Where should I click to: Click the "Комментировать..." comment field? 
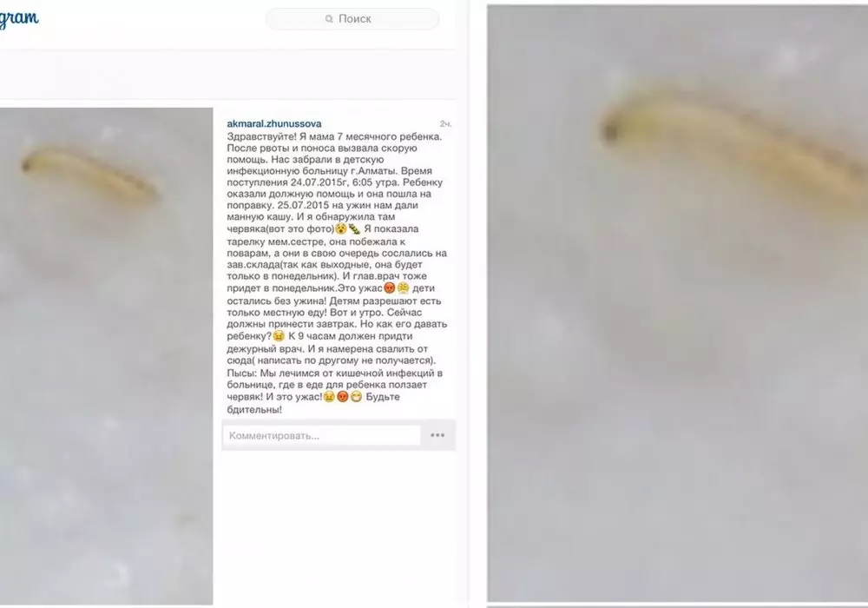pyautogui.click(x=322, y=435)
